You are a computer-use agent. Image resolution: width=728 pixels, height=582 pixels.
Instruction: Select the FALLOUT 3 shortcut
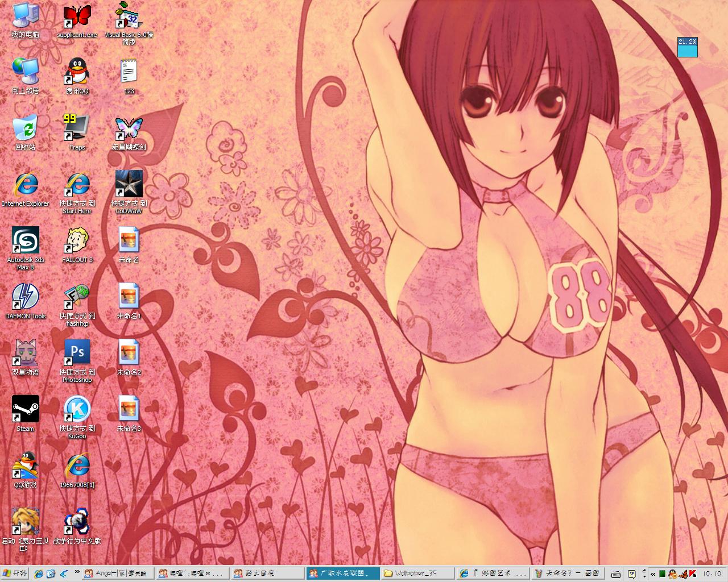click(x=77, y=245)
